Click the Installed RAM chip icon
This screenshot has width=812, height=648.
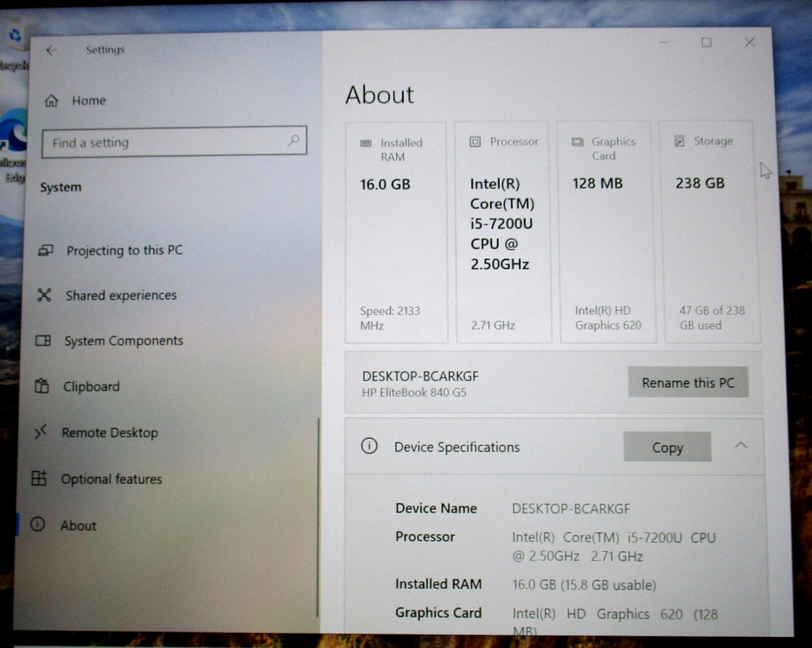pyautogui.click(x=366, y=143)
